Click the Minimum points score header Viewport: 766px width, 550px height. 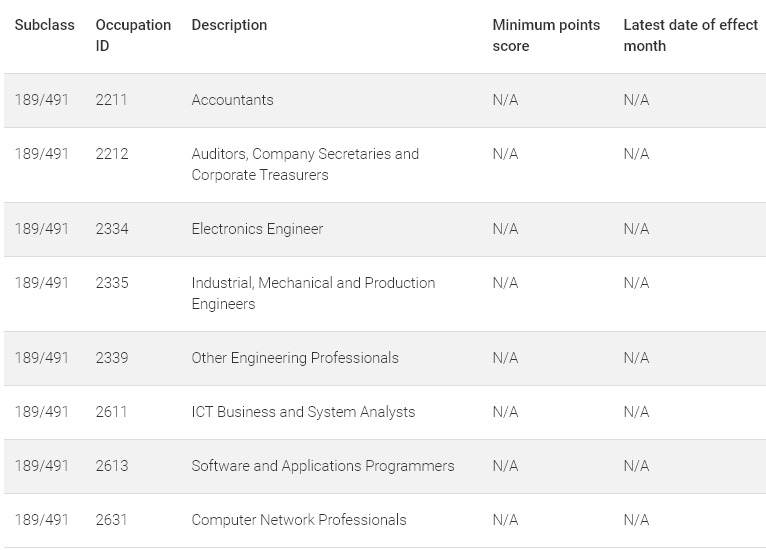[546, 35]
